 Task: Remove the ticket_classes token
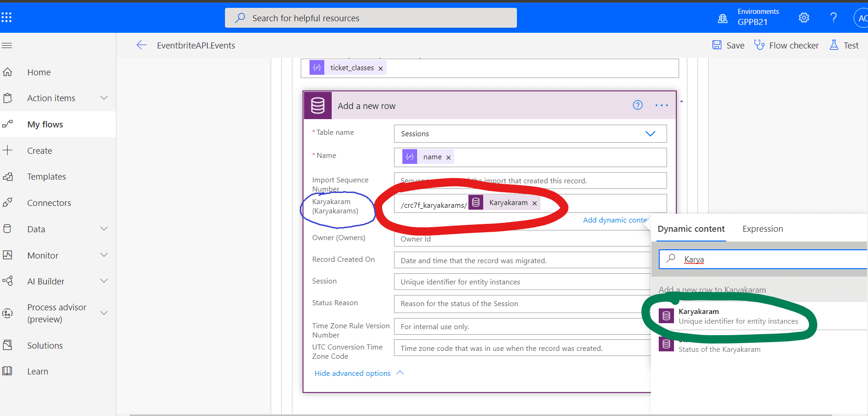point(381,68)
